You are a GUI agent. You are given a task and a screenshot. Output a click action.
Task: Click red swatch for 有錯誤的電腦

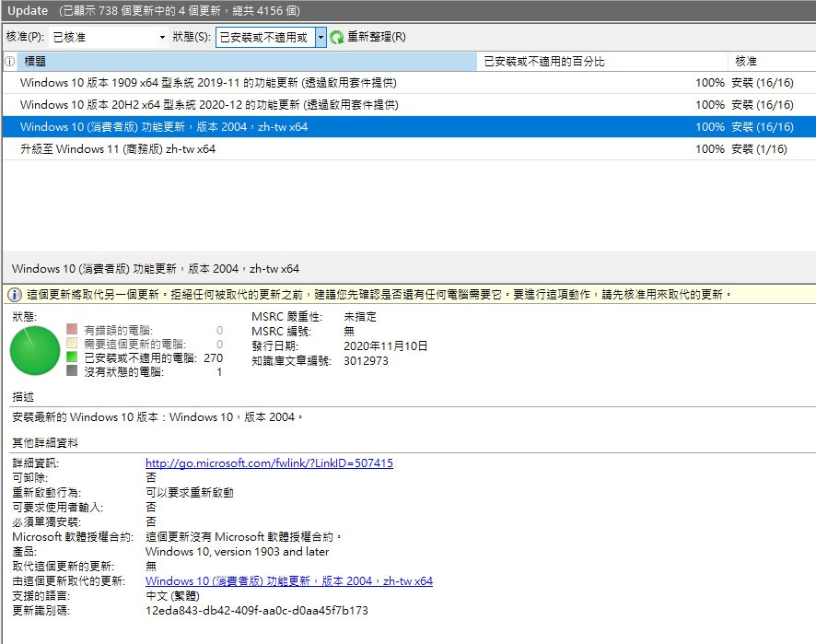click(72, 329)
